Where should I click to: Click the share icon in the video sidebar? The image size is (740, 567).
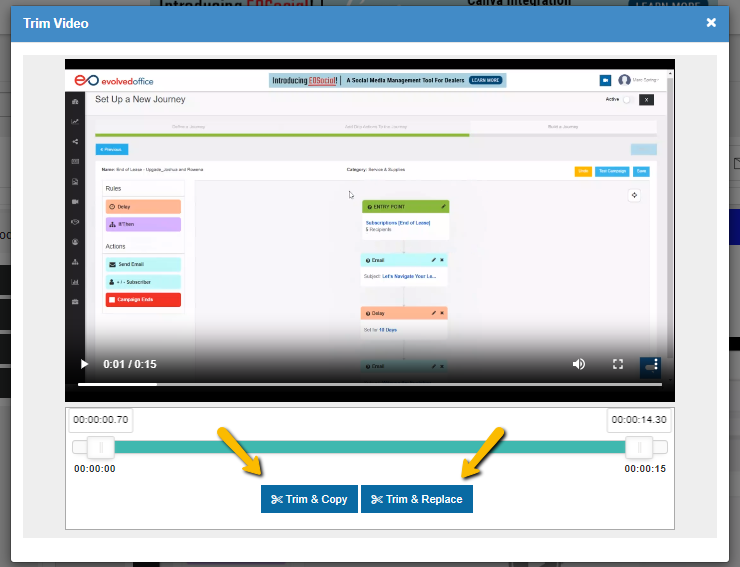pyautogui.click(x=75, y=142)
